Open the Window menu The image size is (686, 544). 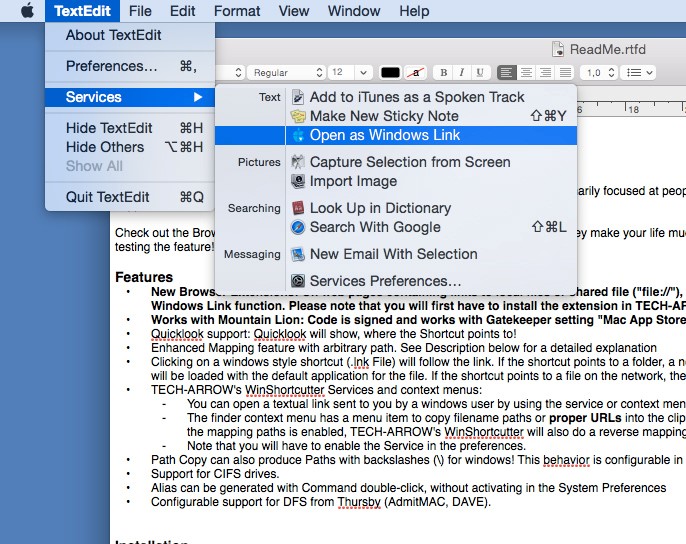(354, 11)
